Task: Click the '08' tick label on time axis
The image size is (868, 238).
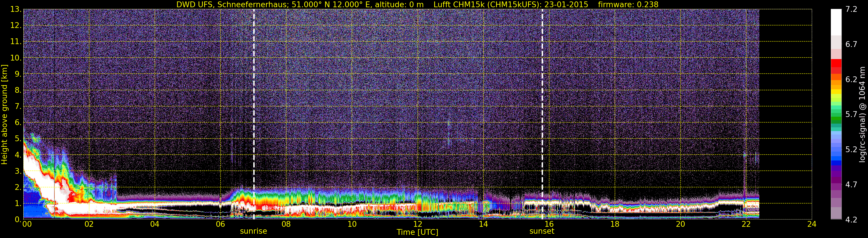Action: 286,224
